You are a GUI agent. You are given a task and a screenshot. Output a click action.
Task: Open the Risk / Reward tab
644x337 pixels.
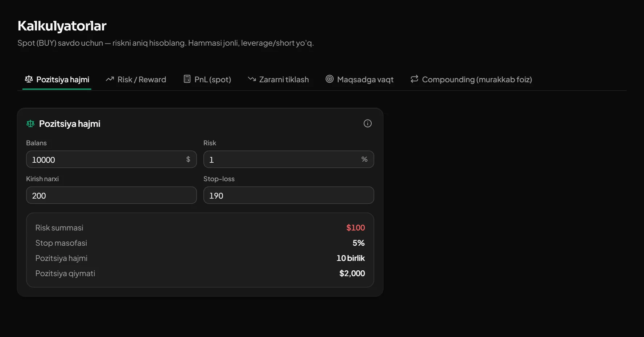coord(136,79)
